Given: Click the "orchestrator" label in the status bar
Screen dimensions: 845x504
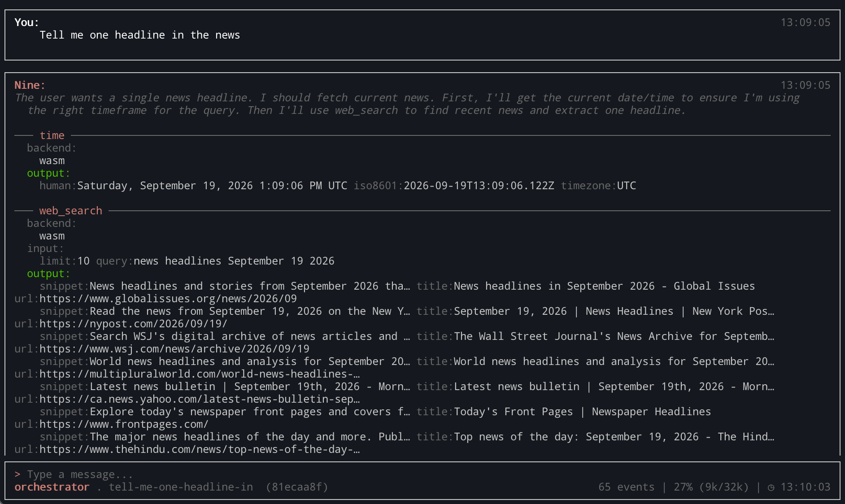Looking at the screenshot, I should click(52, 487).
